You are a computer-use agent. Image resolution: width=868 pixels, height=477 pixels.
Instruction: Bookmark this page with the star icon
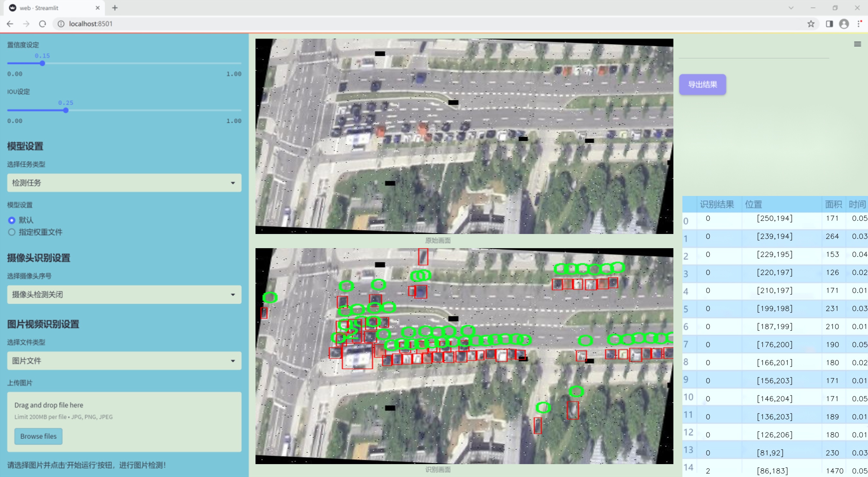811,24
